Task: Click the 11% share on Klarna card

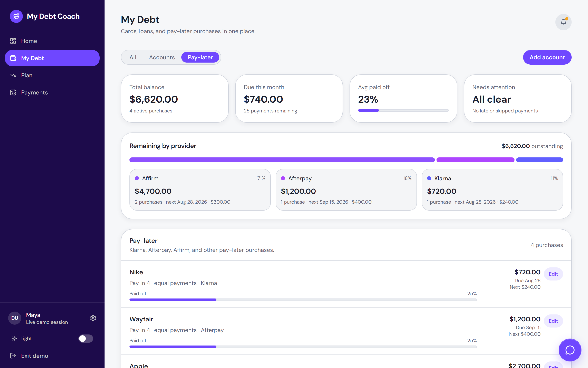Action: coord(554,178)
